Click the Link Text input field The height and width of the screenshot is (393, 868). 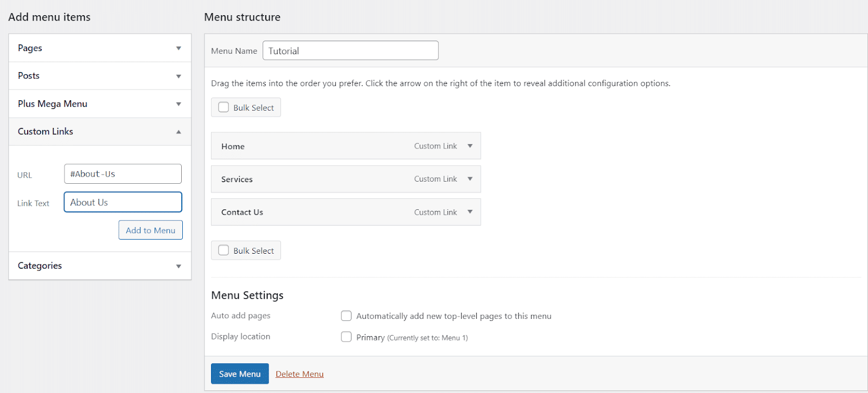point(123,202)
